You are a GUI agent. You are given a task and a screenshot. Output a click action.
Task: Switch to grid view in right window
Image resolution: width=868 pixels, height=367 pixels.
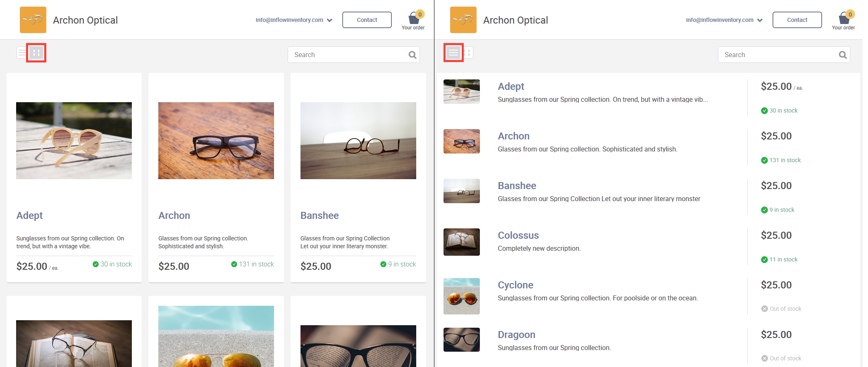[x=467, y=53]
